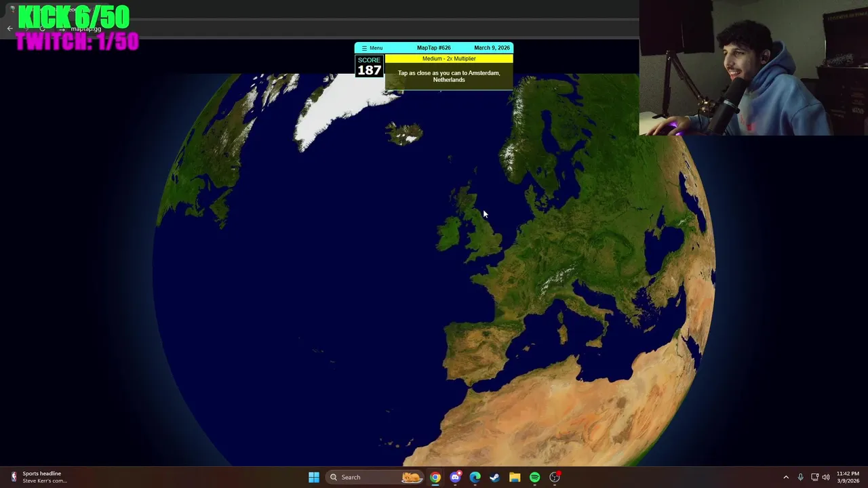The image size is (868, 488).
Task: Click the Amsterdam, Netherlands prompt text
Action: tap(449, 76)
